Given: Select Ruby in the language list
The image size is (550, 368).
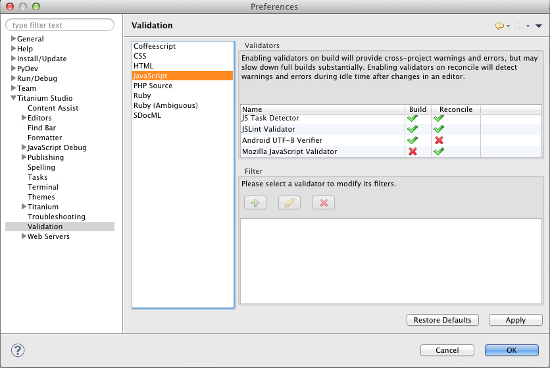Looking at the screenshot, I should tap(183, 95).
